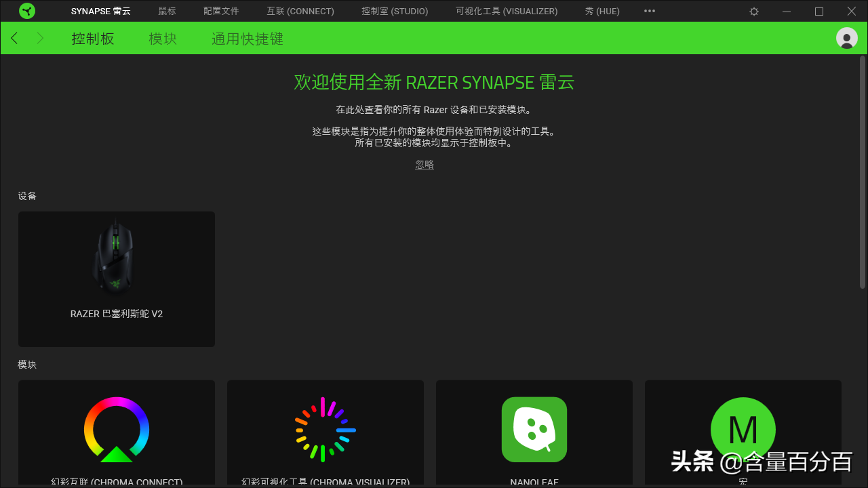Open the Nanoleaf green leaf icon
Screen dimensions: 868x488
pyautogui.click(x=534, y=430)
